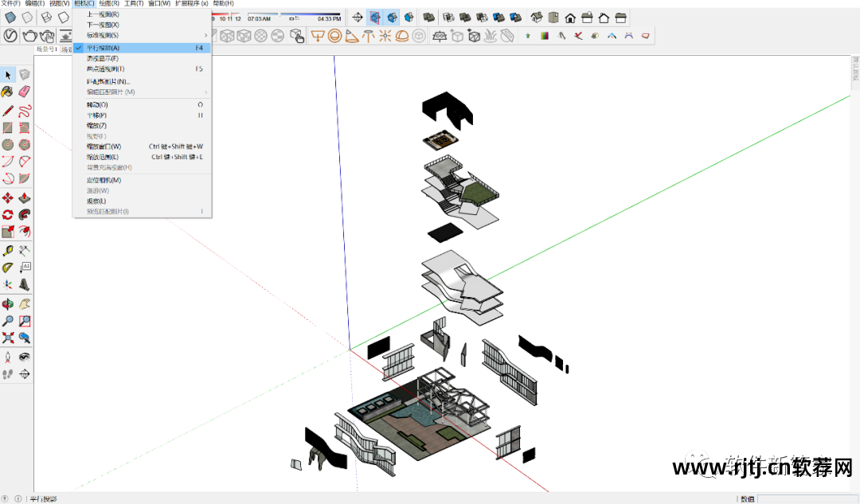860x504 pixels.
Task: Select the Pan hand tool
Action: tap(24, 304)
